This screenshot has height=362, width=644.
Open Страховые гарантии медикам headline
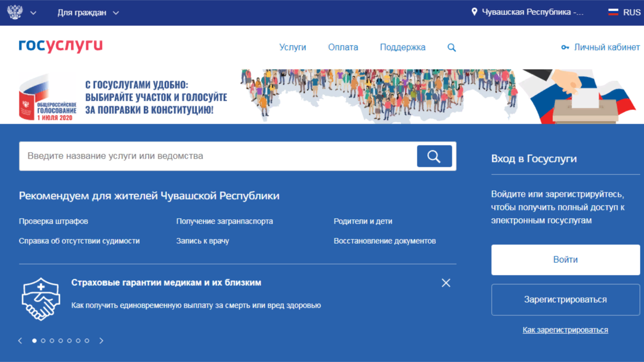coord(166,283)
